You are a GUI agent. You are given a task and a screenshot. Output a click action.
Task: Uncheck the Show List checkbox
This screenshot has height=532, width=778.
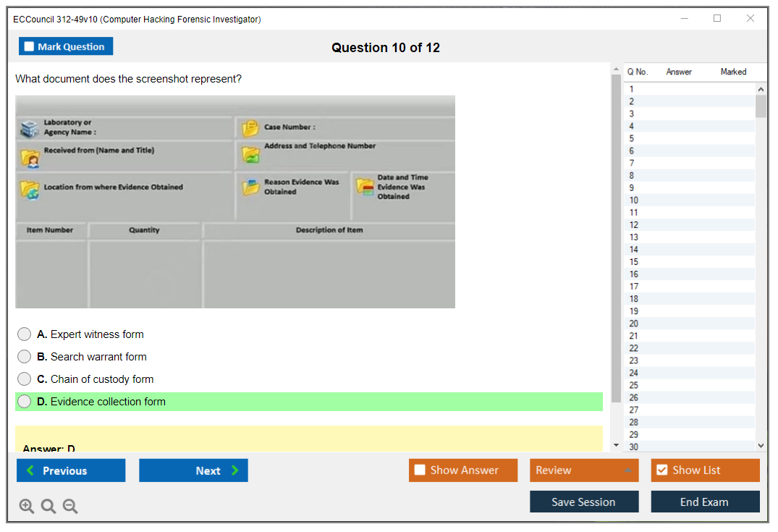click(661, 470)
